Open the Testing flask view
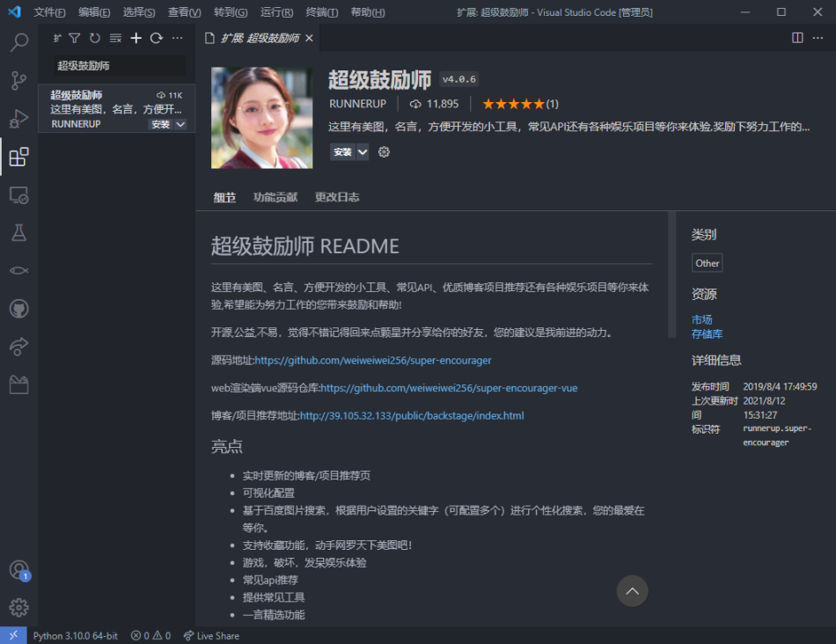 click(x=18, y=233)
